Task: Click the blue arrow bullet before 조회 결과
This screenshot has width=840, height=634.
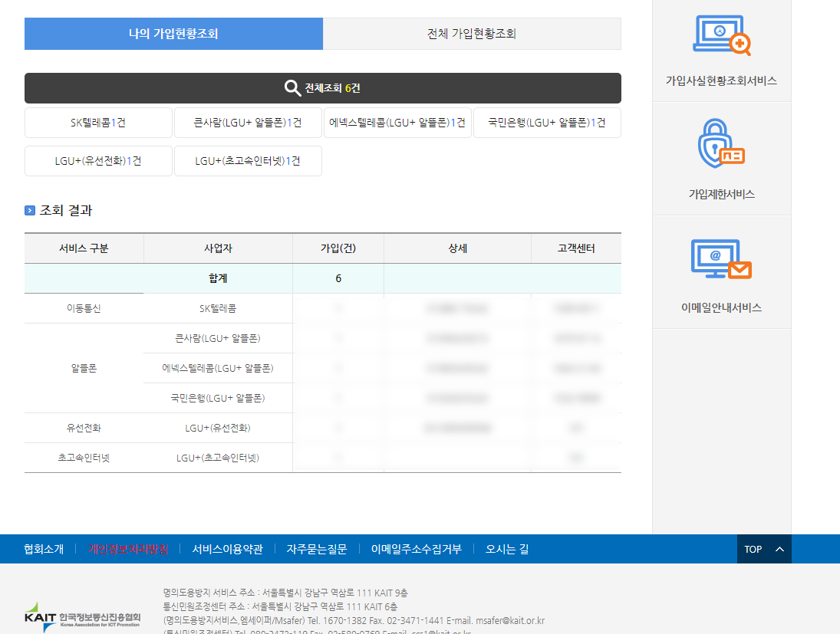Action: 30,211
